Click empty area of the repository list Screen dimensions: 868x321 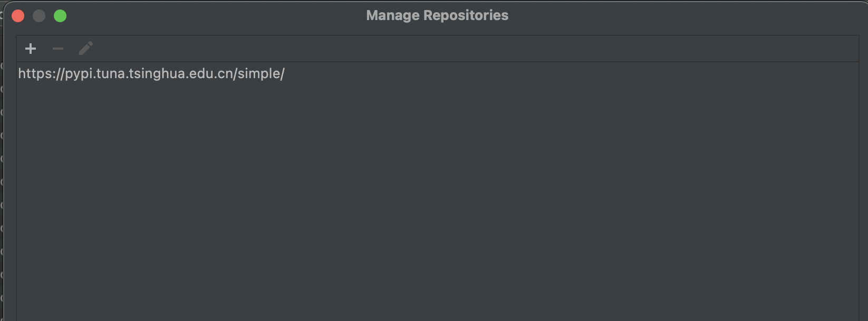pyautogui.click(x=438, y=201)
